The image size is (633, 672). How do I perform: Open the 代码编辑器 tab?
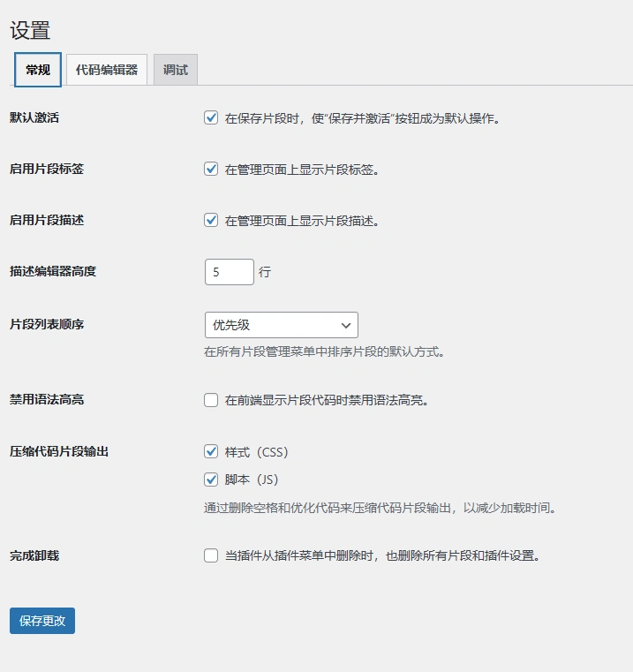tap(107, 70)
